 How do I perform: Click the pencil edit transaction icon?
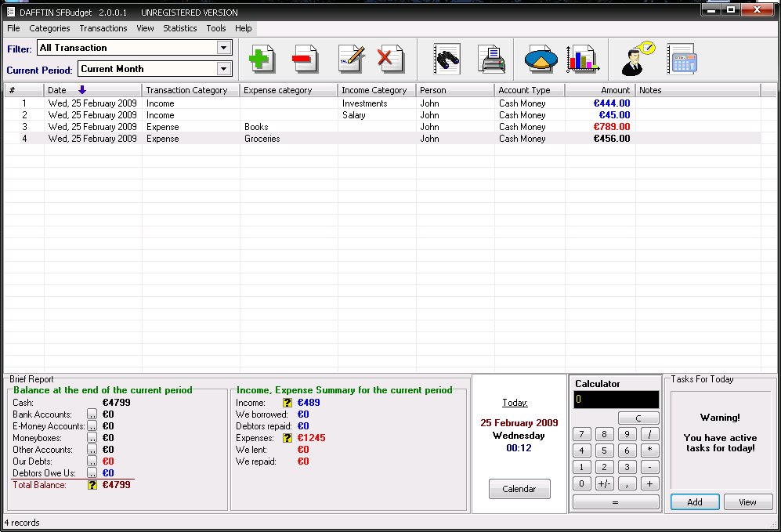click(x=351, y=59)
